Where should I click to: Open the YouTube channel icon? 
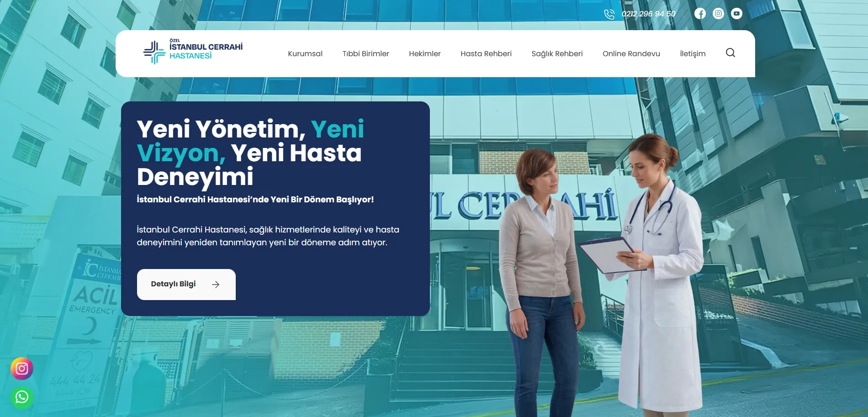736,14
